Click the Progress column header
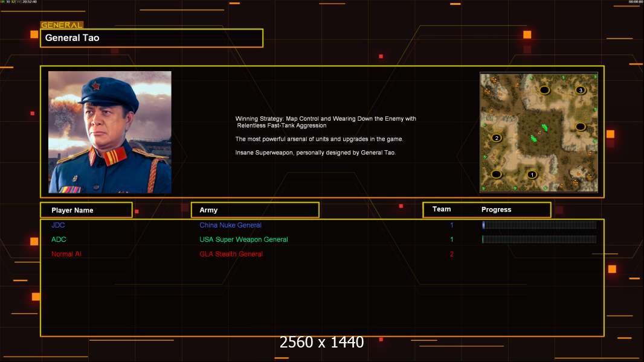Screen dimensions: 644x362 496,209
